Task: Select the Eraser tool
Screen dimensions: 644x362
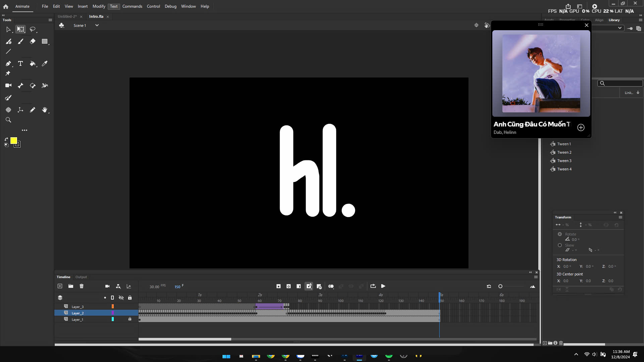Action: pos(33,42)
